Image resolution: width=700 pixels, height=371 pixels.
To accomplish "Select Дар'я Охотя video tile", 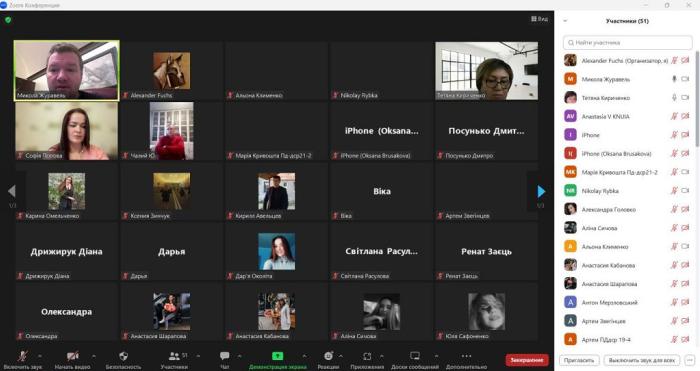I will click(276, 251).
